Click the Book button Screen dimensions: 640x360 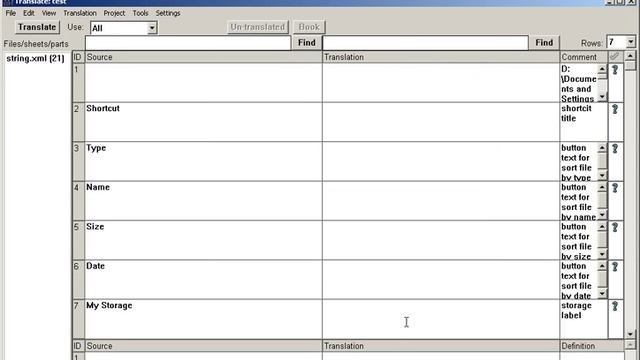(309, 27)
